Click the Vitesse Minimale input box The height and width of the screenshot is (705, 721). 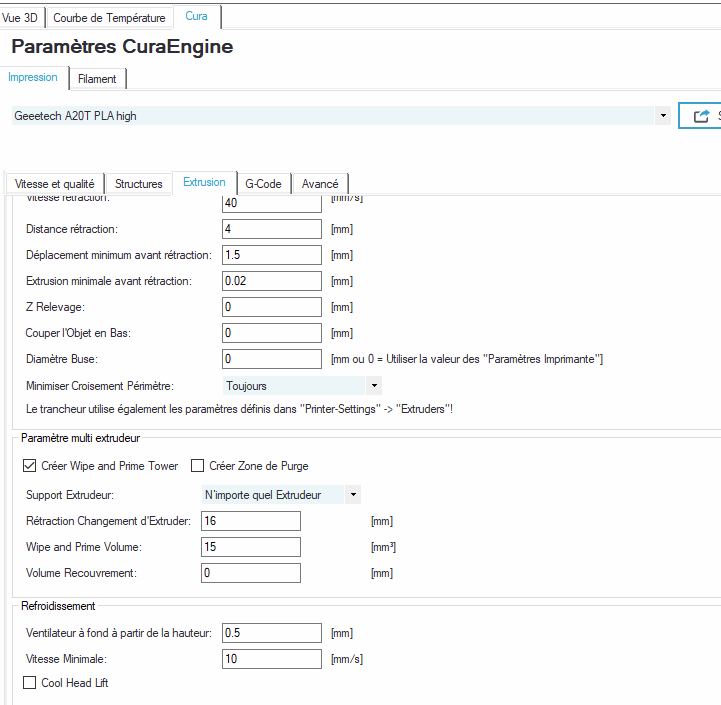[x=271, y=659]
